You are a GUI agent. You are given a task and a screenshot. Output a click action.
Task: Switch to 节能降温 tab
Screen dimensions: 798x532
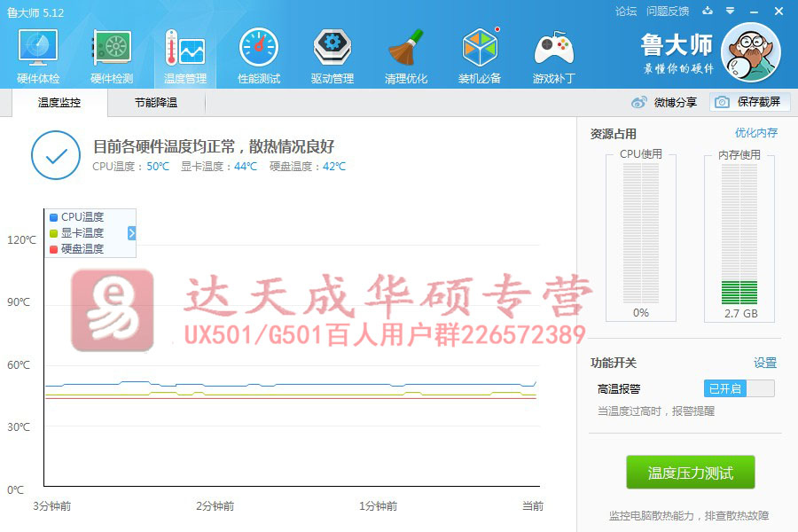pyautogui.click(x=156, y=103)
